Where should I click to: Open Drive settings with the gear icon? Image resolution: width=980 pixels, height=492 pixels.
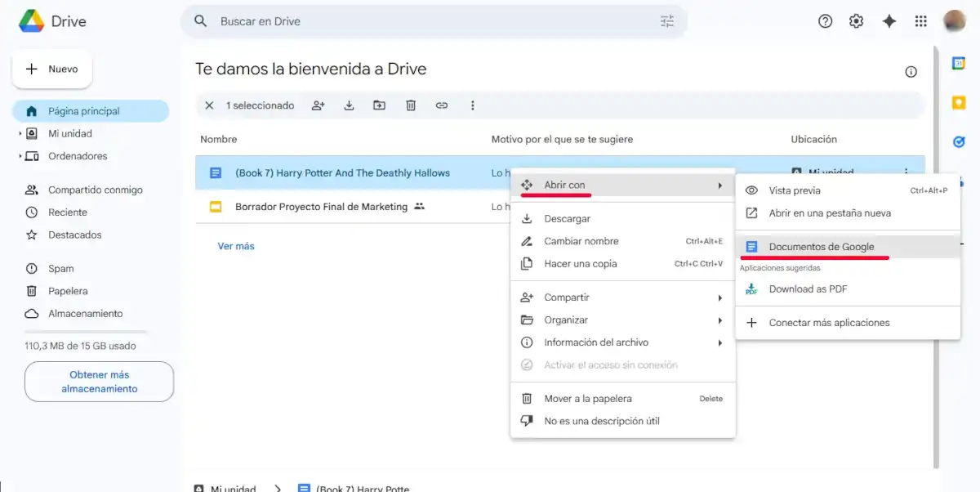[856, 21]
